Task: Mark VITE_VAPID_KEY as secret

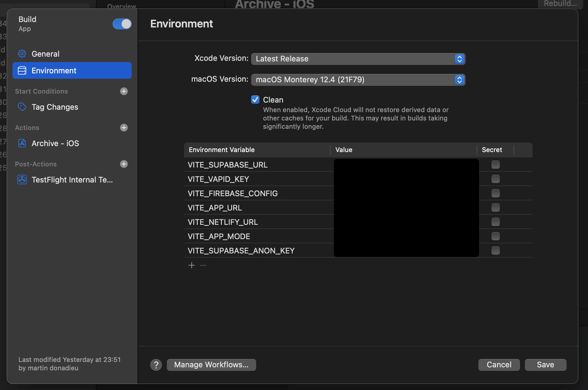Action: point(495,179)
